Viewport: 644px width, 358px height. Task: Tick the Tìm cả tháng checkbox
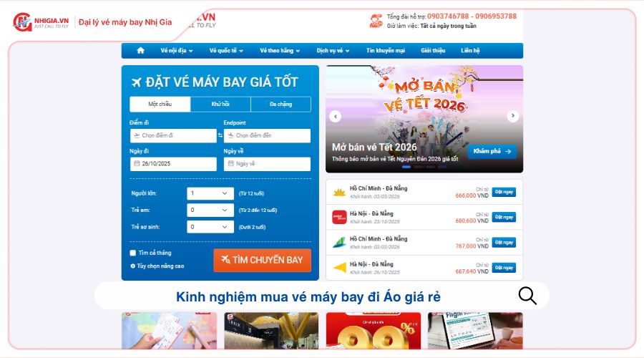coord(132,253)
